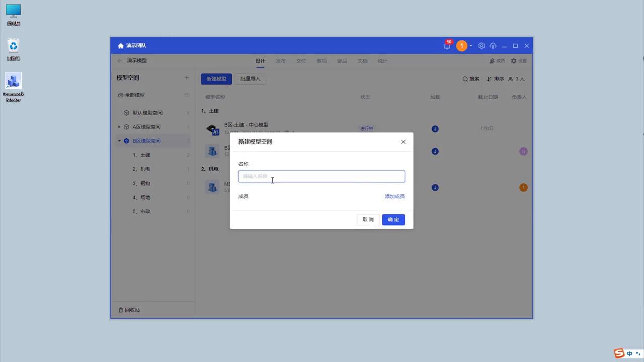This screenshot has height=362, width=644.
Task: Open the 成员 members panel
Action: pos(497,61)
